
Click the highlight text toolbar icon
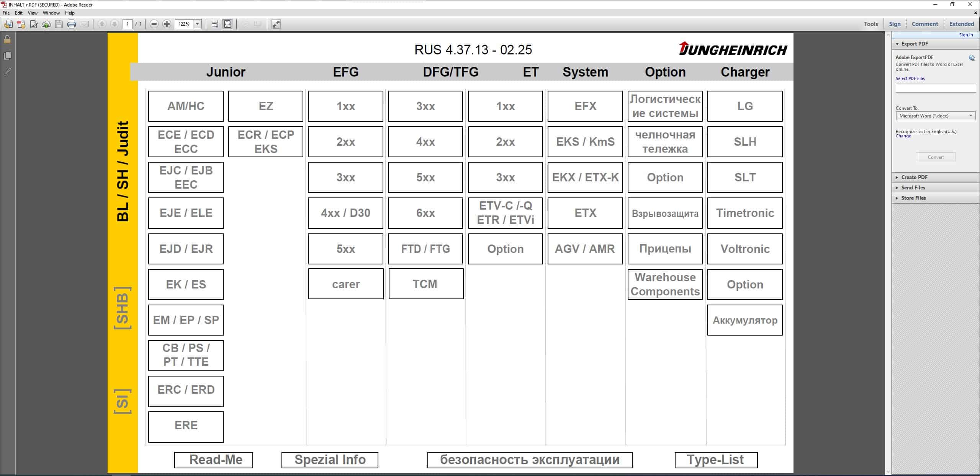pyautogui.click(x=258, y=24)
